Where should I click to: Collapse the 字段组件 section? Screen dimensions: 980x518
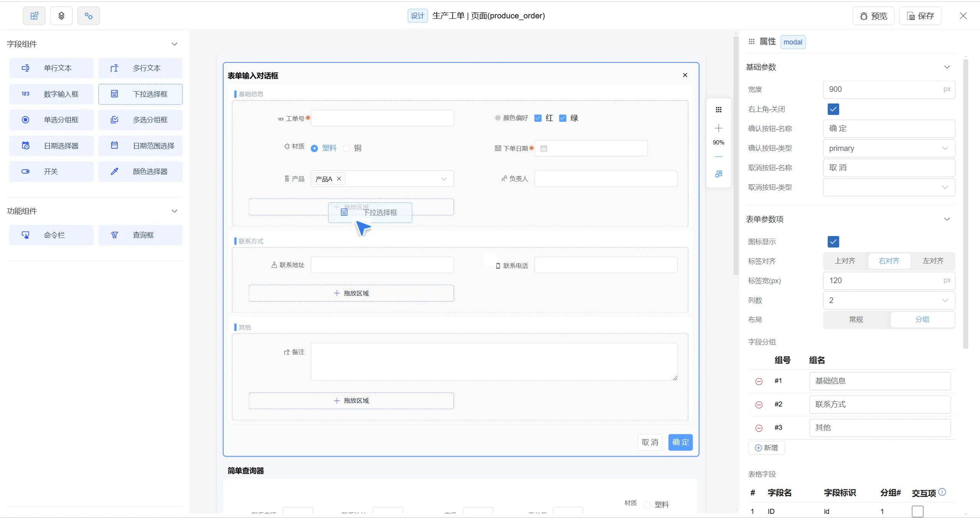click(175, 44)
